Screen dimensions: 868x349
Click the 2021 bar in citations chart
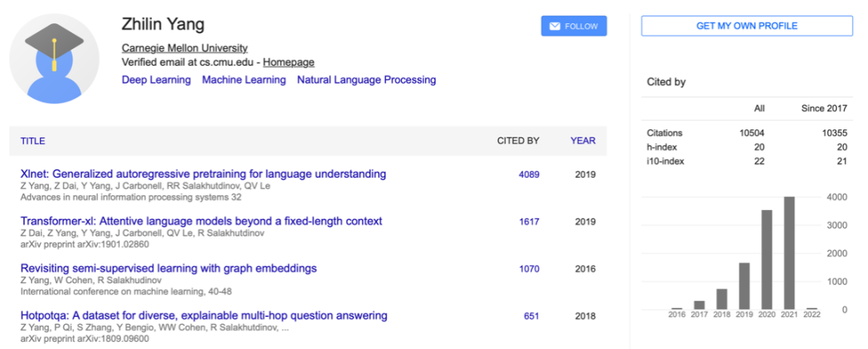pyautogui.click(x=789, y=253)
